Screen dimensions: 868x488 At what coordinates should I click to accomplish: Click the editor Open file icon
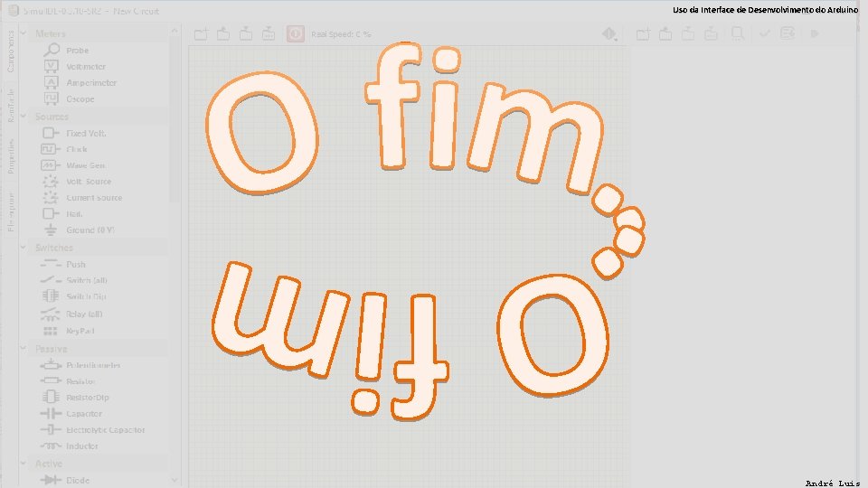[665, 34]
